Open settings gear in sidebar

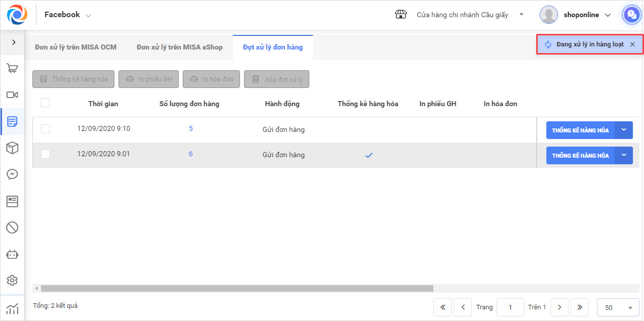[x=12, y=281]
